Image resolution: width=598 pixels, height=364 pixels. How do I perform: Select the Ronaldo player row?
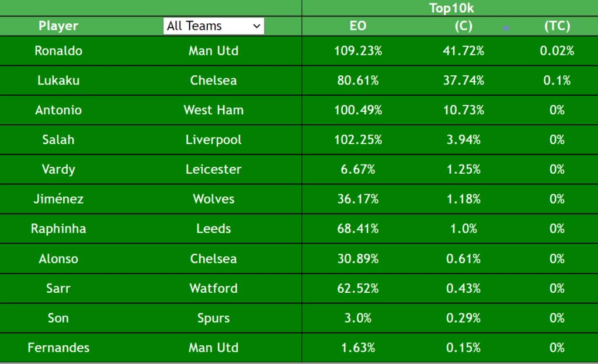click(299, 51)
